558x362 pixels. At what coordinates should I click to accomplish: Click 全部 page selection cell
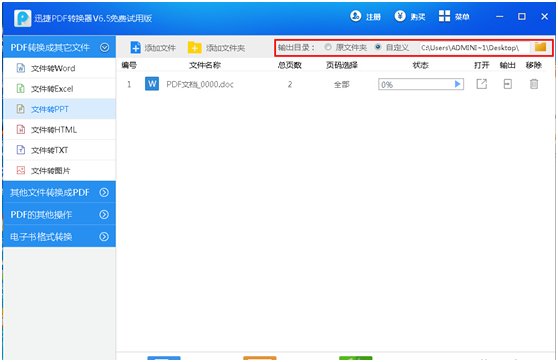tap(342, 84)
